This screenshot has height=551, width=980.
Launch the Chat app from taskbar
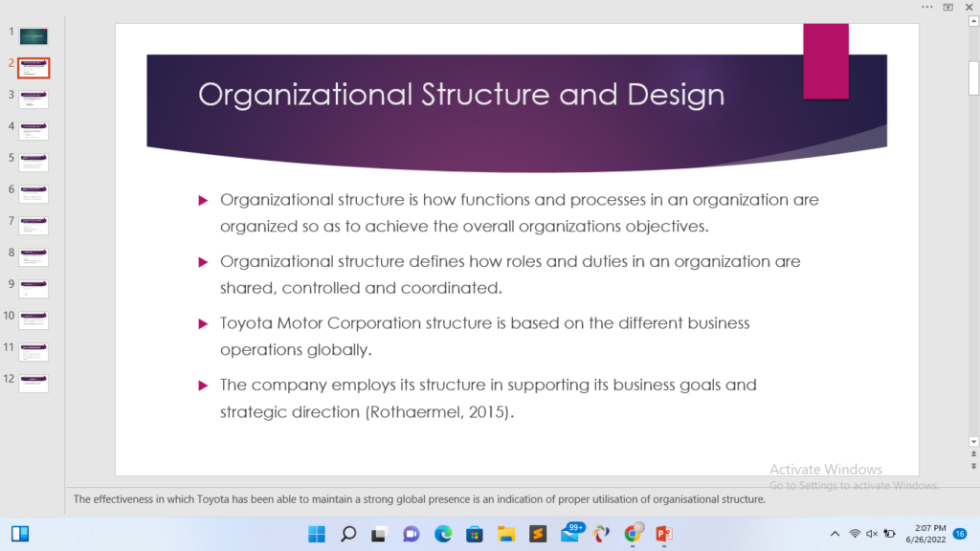pos(412,534)
